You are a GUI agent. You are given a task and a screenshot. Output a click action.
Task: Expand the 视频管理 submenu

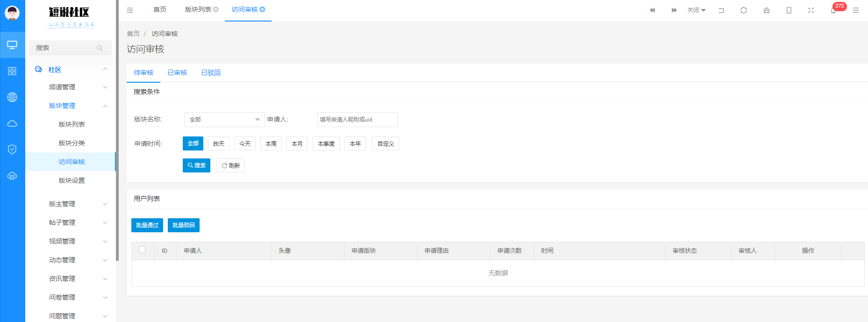point(105,241)
